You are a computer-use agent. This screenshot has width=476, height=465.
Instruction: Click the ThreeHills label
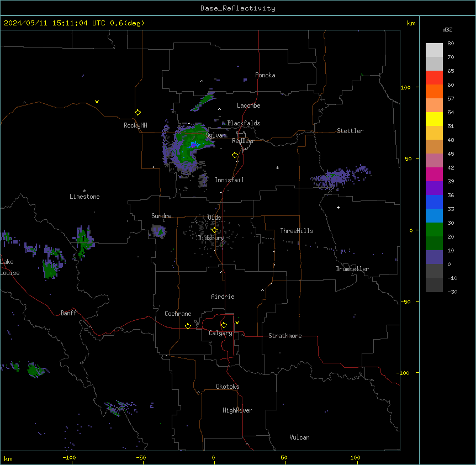(x=297, y=231)
